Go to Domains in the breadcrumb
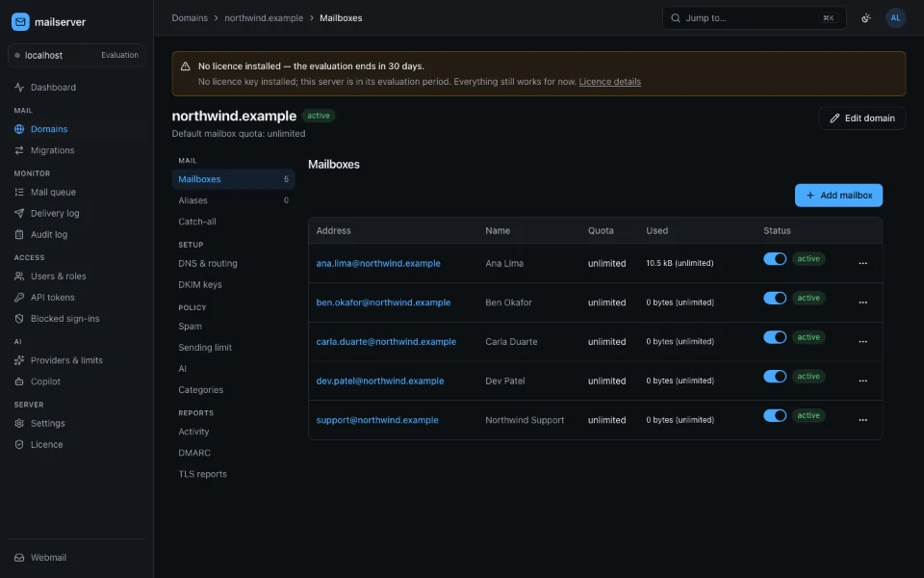Viewport: 924px width, 578px height. (190, 18)
